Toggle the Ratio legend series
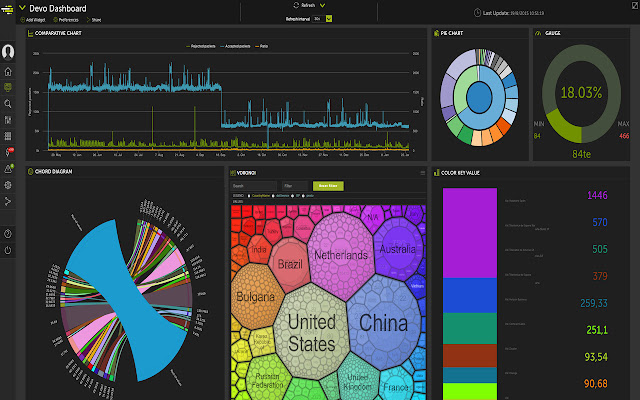The image size is (640, 400). (x=262, y=46)
